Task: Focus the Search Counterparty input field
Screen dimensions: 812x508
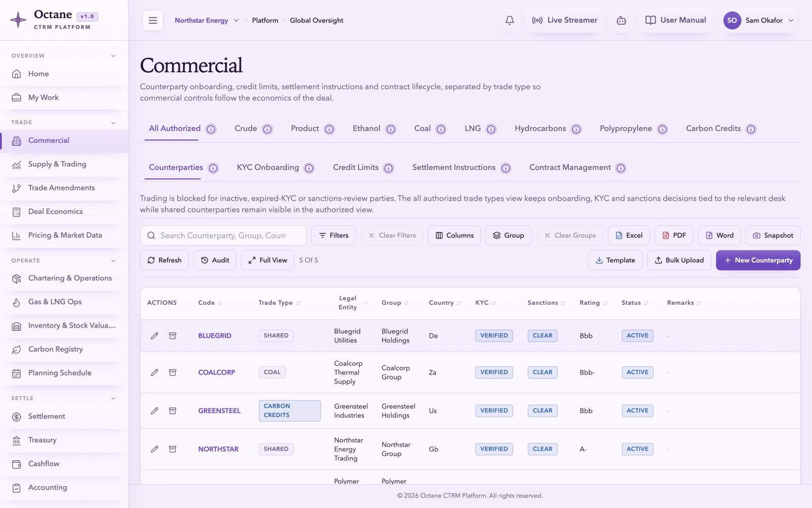Action: point(223,235)
